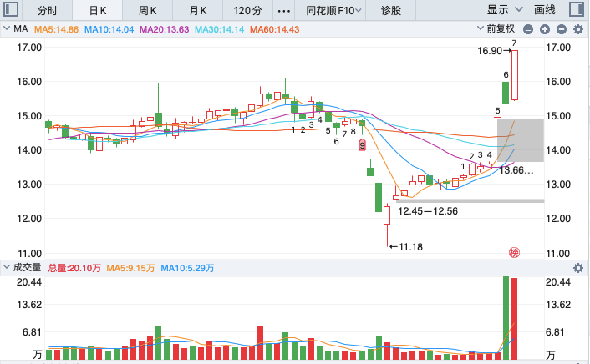Open volume panel settings gear
The image size is (590, 364).
point(578,268)
